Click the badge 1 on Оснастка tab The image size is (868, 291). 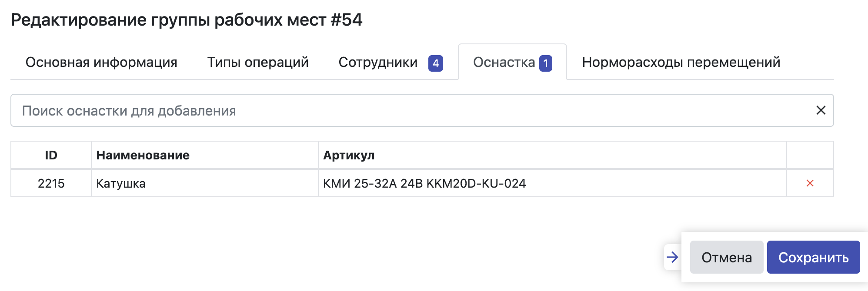coord(545,63)
